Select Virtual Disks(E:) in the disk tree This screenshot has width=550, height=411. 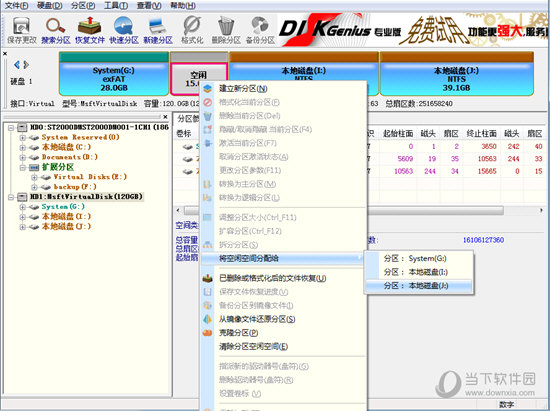[90, 177]
